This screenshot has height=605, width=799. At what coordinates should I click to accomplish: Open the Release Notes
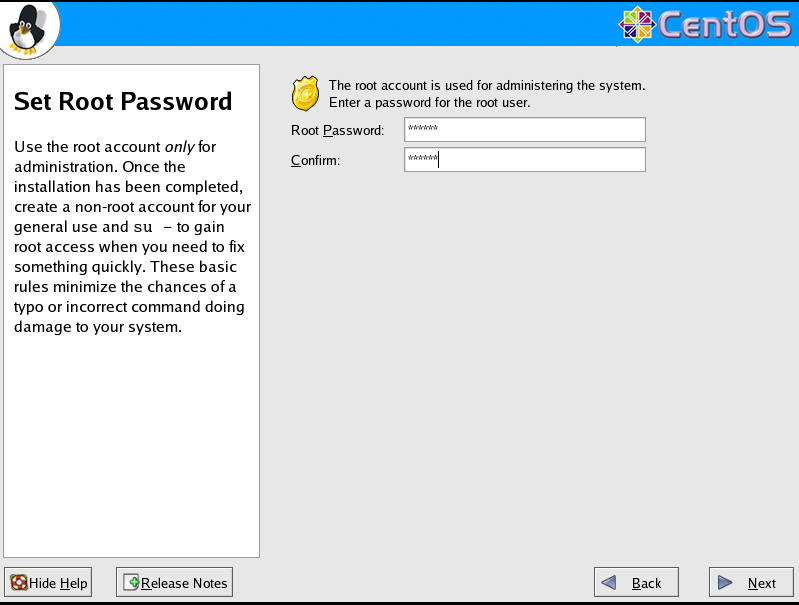pyautogui.click(x=174, y=582)
